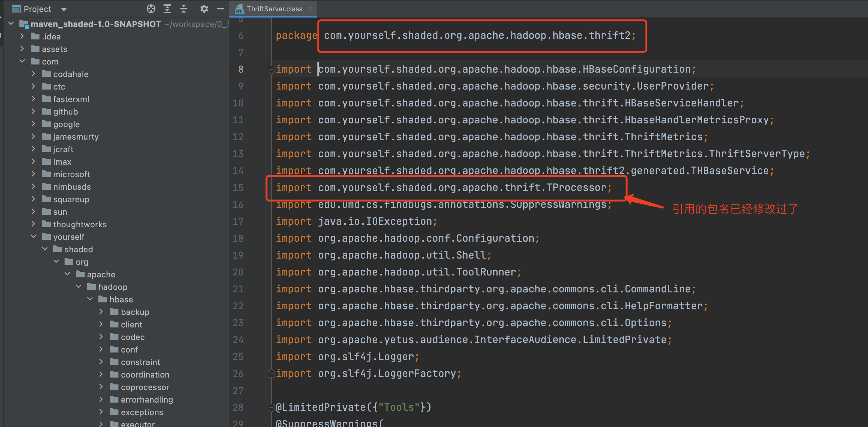Screen dimensions: 868x427
Task: Hide the Project tool window
Action: (x=220, y=9)
